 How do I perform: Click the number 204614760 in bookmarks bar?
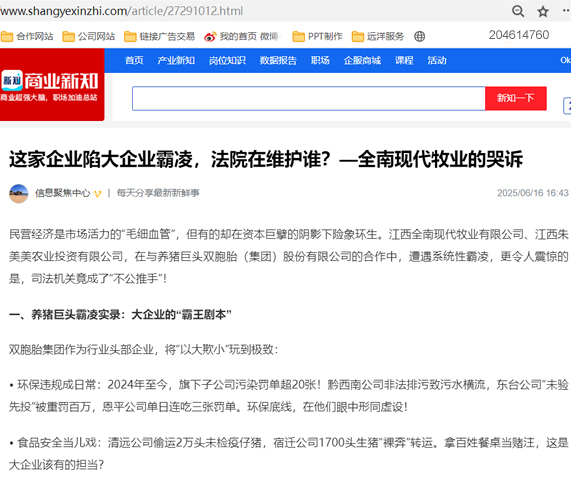coord(519,35)
